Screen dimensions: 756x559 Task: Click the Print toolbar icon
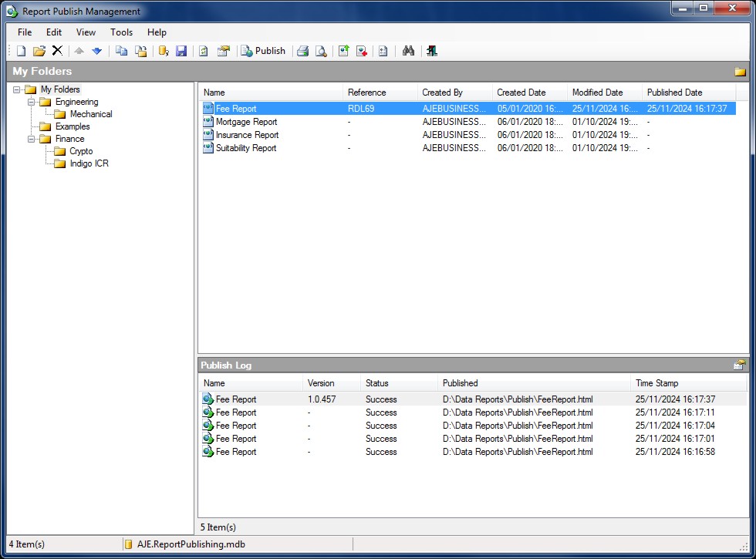click(303, 51)
